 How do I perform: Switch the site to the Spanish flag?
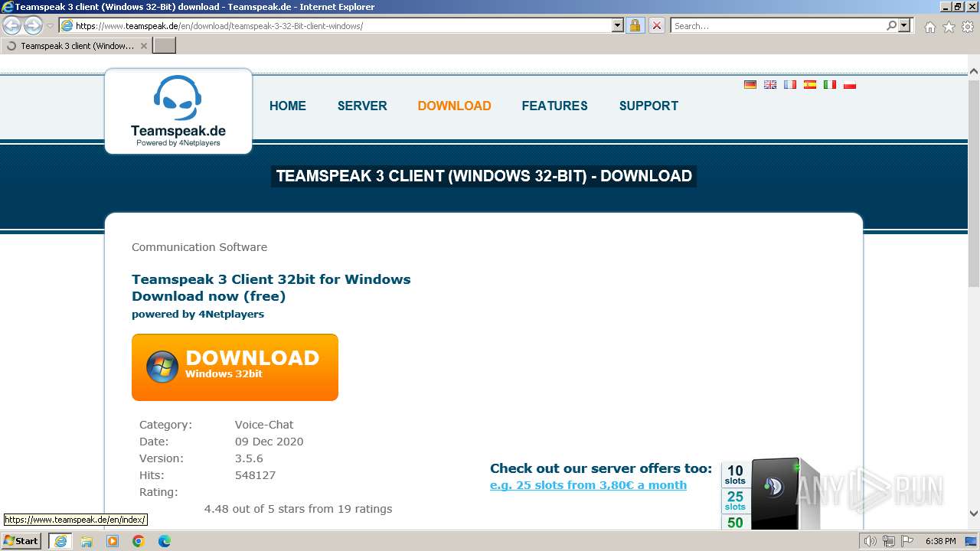coord(810,85)
